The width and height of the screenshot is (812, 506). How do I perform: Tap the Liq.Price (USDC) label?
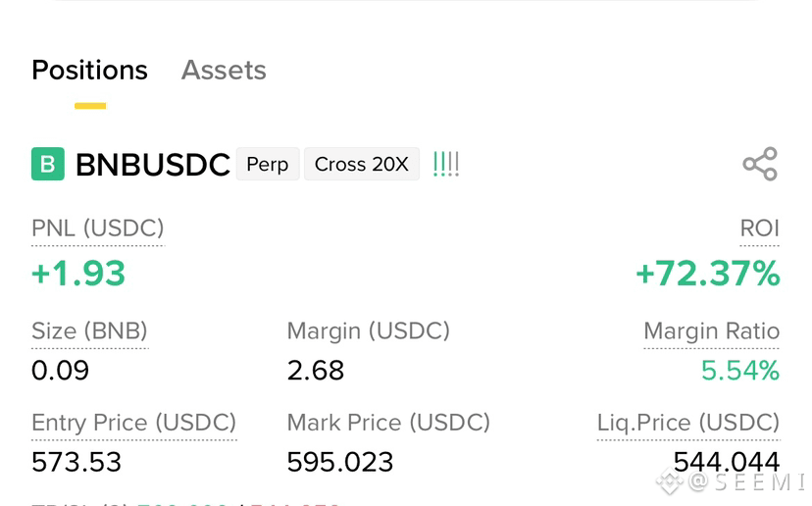pos(688,423)
